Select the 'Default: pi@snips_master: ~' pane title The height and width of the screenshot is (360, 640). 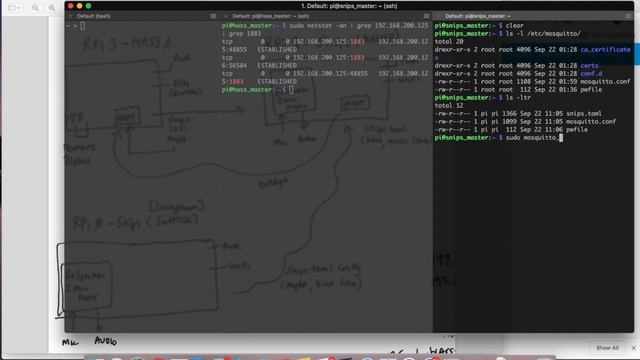tap(478, 16)
